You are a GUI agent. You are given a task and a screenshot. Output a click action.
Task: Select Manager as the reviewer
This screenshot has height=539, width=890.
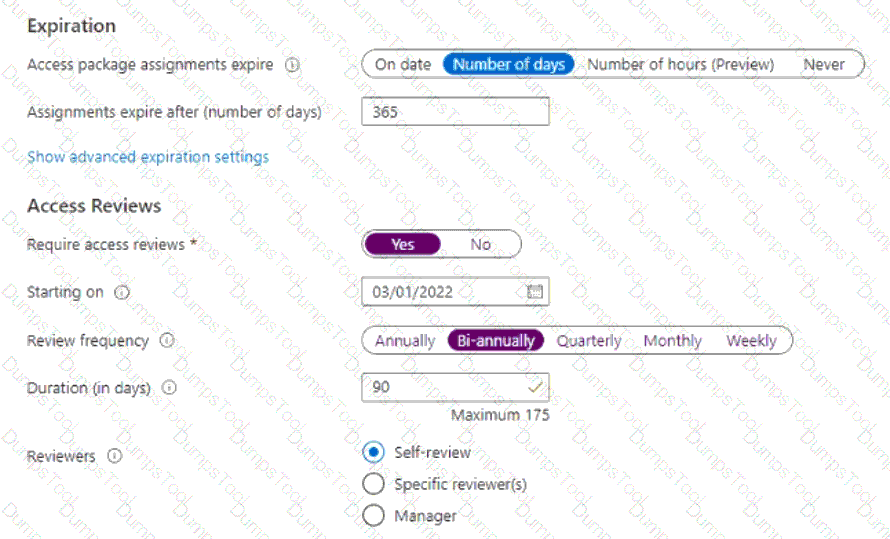(373, 516)
